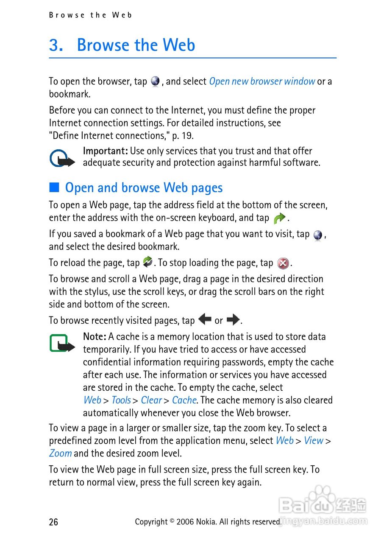Click the green go arrow icon
The image size is (392, 543).
click(279, 218)
